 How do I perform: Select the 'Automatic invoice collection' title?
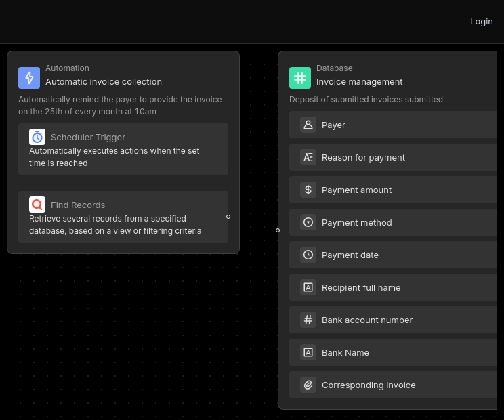104,82
